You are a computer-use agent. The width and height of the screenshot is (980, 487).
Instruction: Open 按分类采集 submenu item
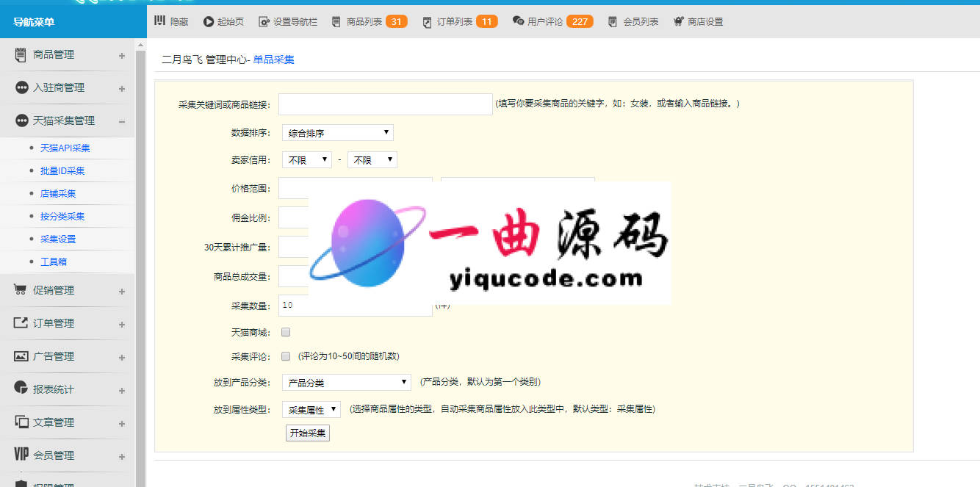point(62,216)
